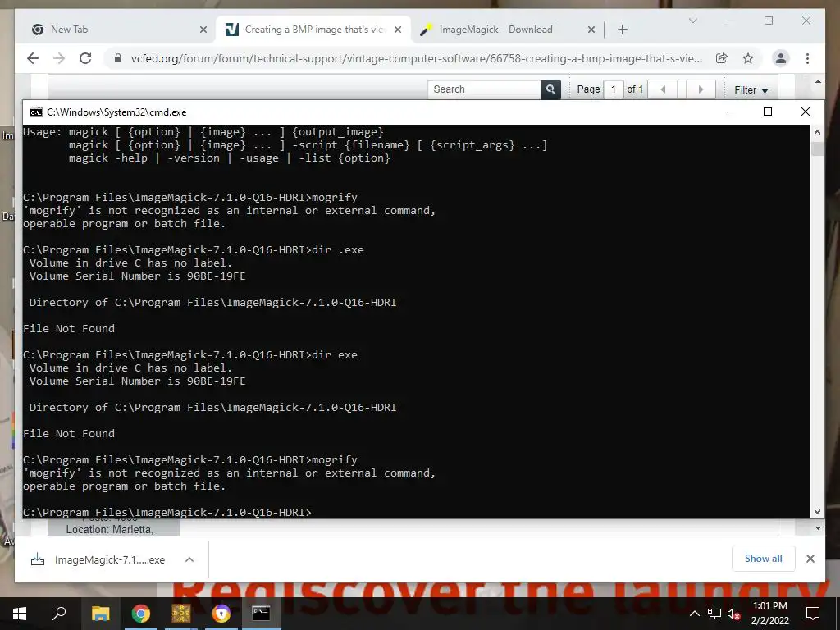Viewport: 840px width, 630px height.
Task: Open the shield app on taskbar
Action: 221,614
